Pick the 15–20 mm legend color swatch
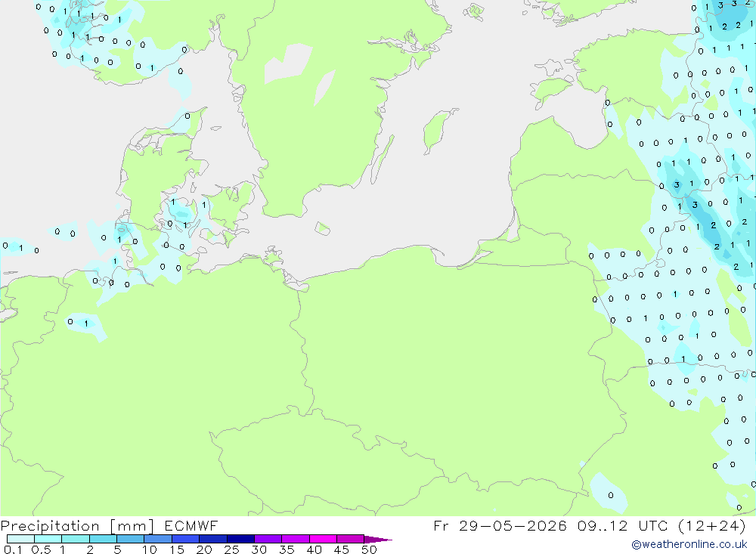 coord(186,539)
